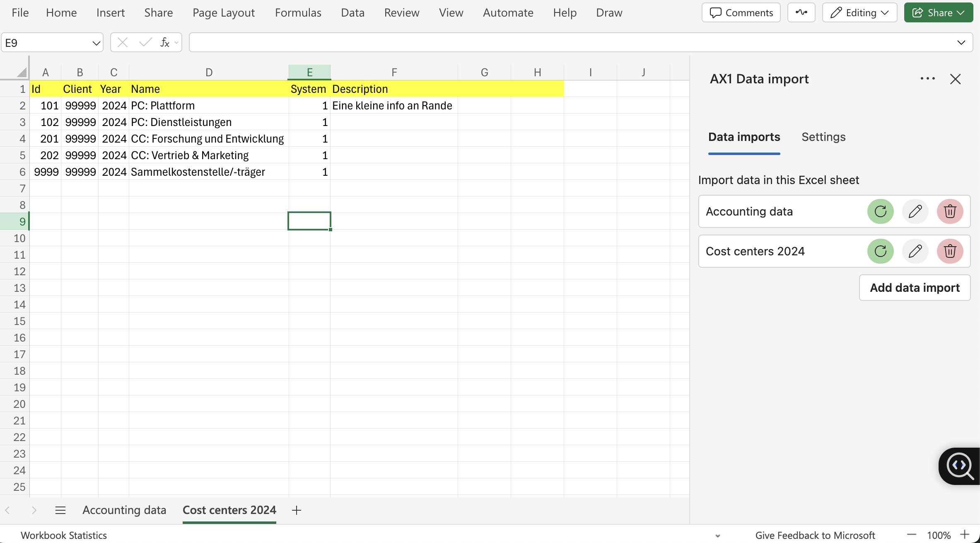Go to previous sheet arrow

point(7,510)
